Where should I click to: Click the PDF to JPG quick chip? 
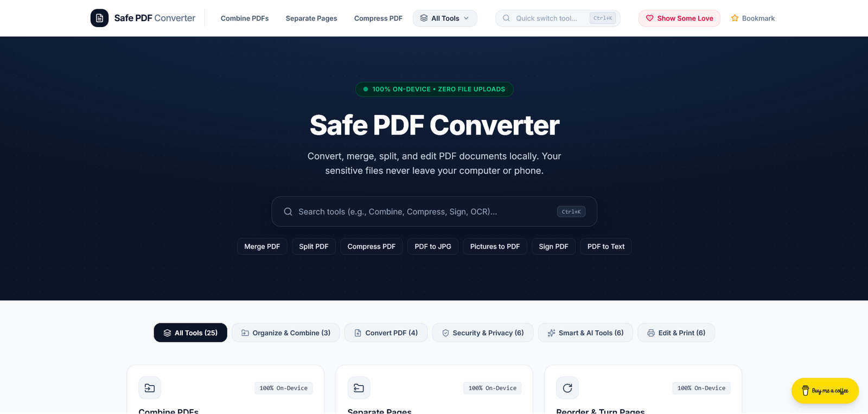[433, 246]
